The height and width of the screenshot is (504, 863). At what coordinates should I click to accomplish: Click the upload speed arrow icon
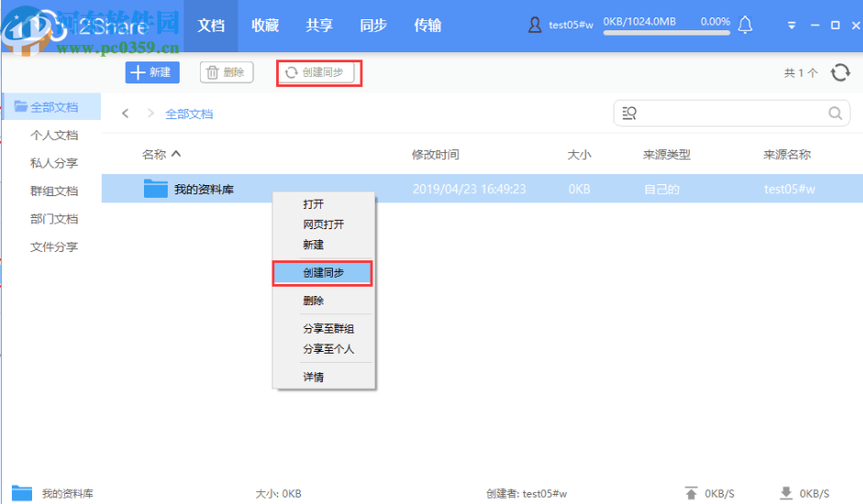691,493
